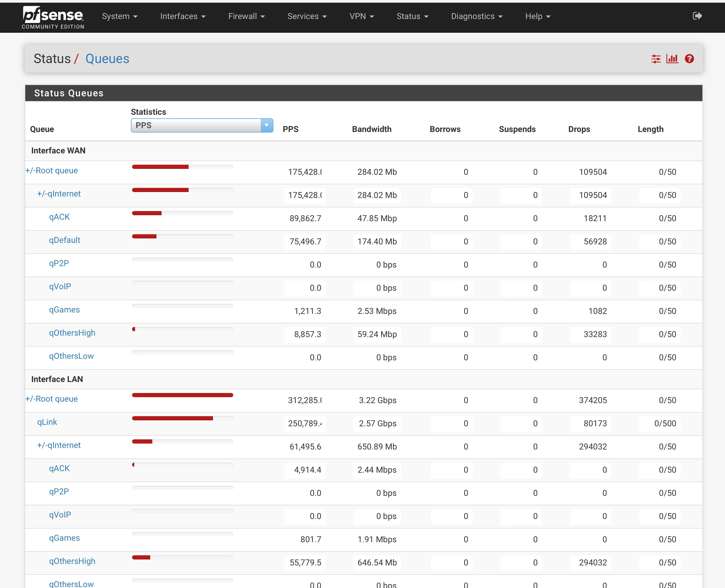Open the queue graphs bar chart icon

(672, 59)
